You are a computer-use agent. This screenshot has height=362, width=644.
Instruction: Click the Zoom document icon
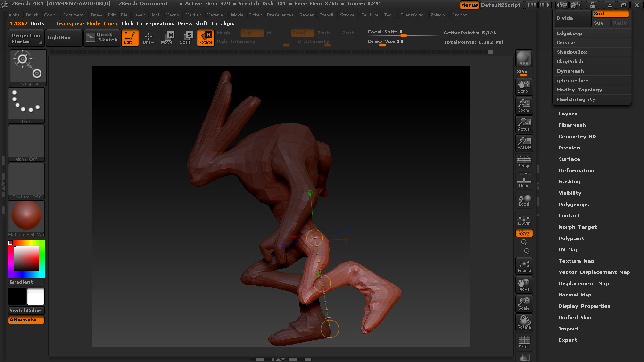(524, 106)
